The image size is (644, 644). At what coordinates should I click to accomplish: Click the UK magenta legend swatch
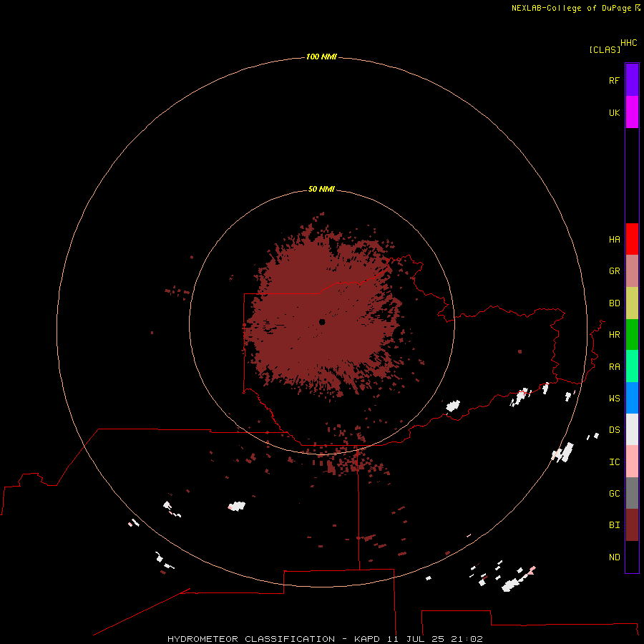pos(632,112)
